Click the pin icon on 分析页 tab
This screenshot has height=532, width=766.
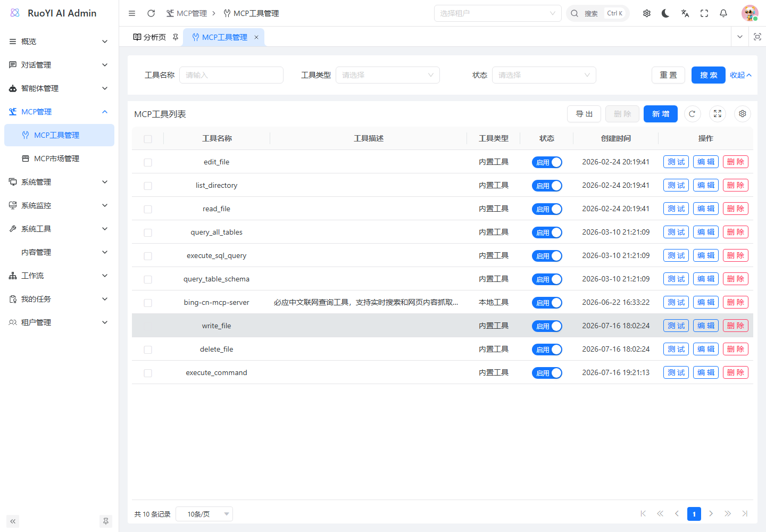click(176, 37)
